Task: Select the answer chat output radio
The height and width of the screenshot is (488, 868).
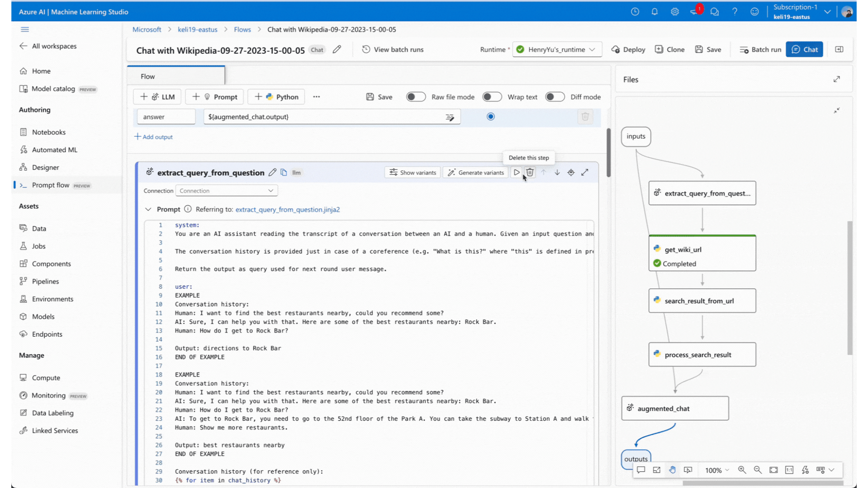Action: click(491, 117)
